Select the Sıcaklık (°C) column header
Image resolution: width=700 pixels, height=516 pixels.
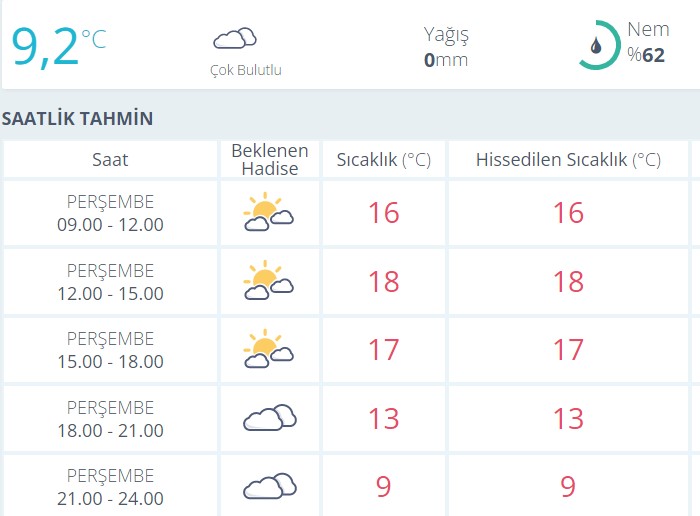(383, 159)
